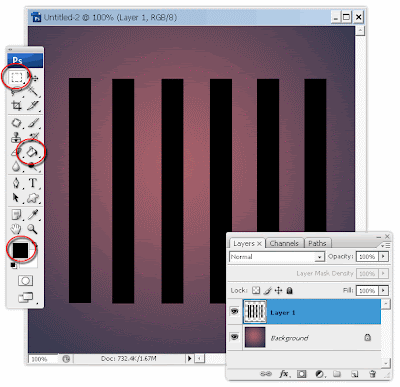Reset default foreground and background colors
This screenshot has height=387, width=400.
[x=13, y=265]
